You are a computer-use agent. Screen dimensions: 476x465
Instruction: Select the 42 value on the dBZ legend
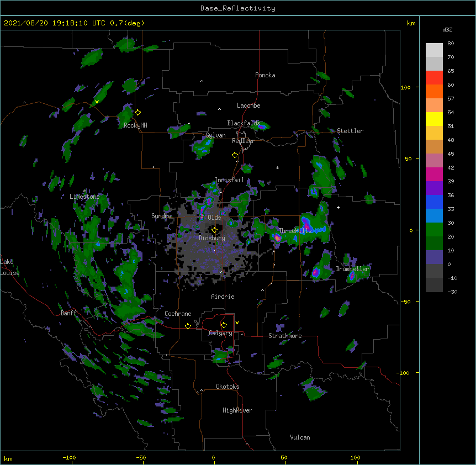click(x=451, y=167)
